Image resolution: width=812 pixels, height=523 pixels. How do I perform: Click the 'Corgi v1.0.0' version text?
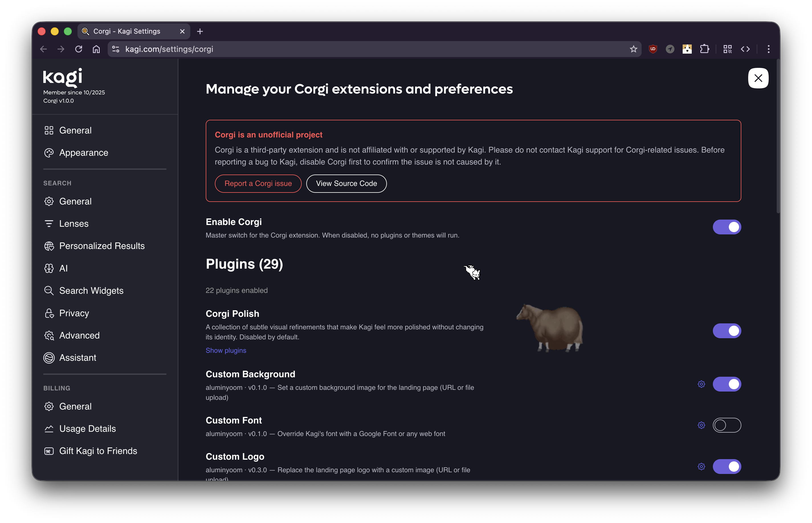58,101
